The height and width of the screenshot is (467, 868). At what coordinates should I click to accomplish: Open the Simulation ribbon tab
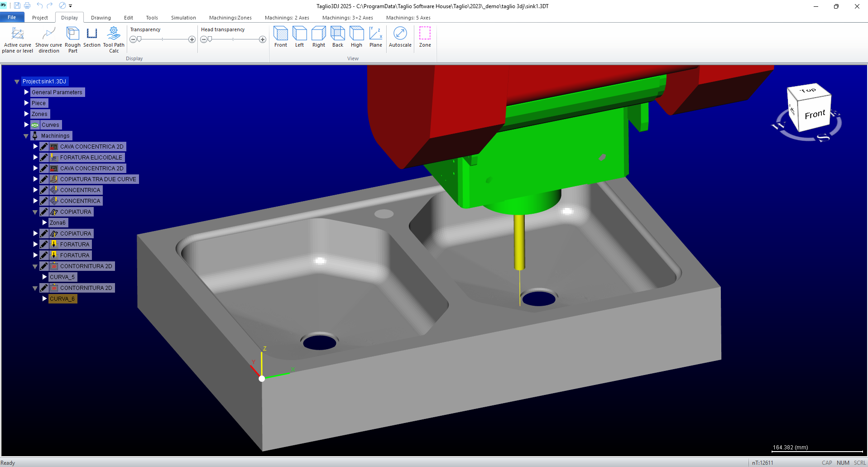183,18
